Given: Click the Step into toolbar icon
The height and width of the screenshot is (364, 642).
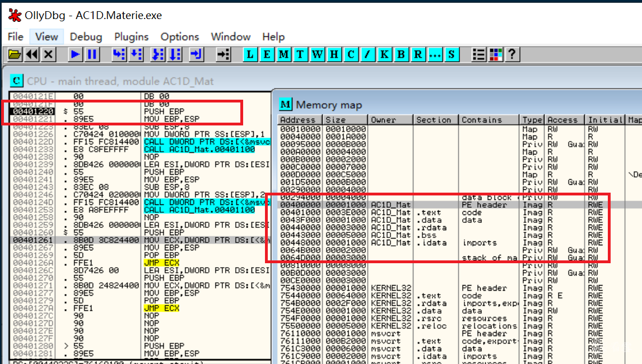Looking at the screenshot, I should click(119, 54).
